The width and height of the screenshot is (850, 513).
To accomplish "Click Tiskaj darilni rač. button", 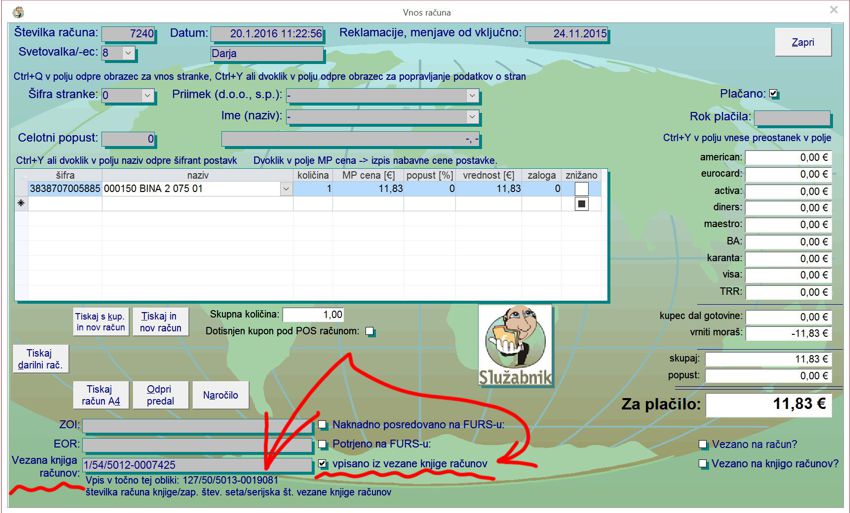I will 39,358.
